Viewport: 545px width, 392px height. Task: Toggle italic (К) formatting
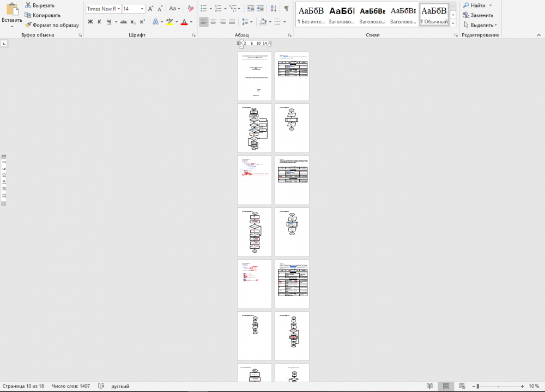(100, 22)
